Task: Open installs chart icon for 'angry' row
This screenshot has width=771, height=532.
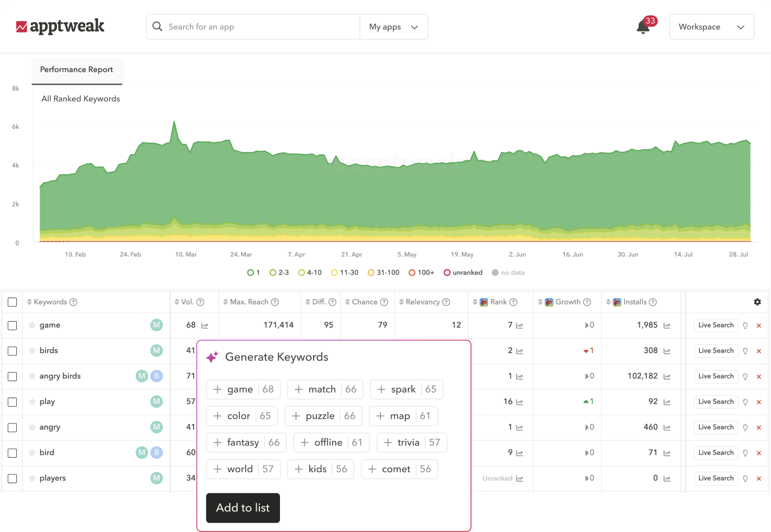Action: tap(667, 428)
